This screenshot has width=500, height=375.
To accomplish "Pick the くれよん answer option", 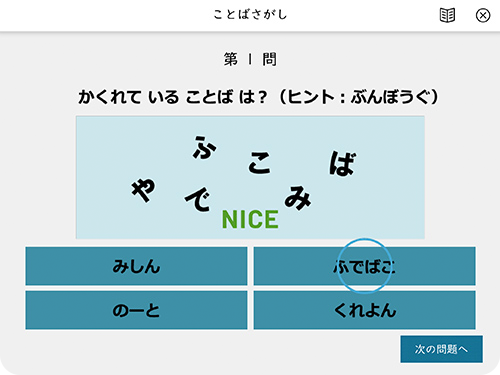I will [x=364, y=310].
